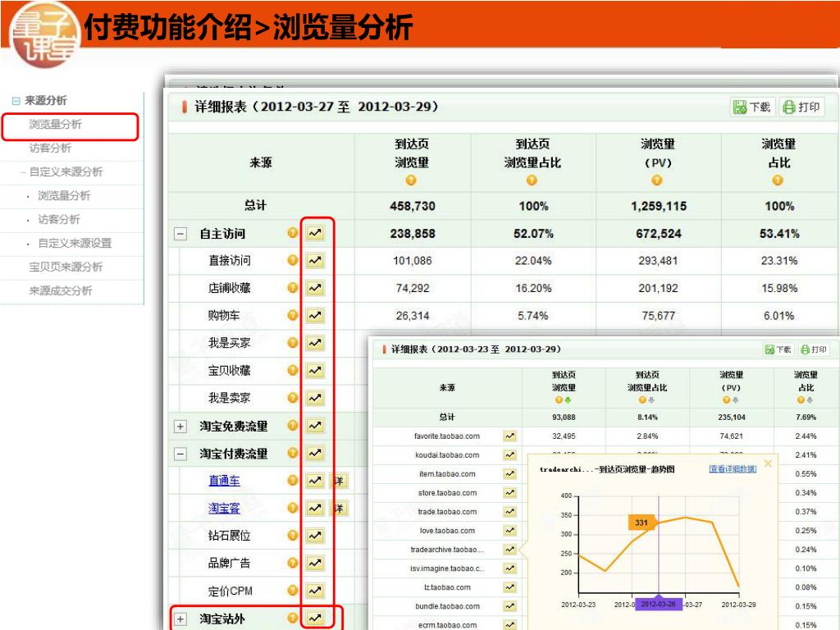The height and width of the screenshot is (630, 840).
Task: Open trend chart for favorite.taobao.com
Action: [509, 436]
